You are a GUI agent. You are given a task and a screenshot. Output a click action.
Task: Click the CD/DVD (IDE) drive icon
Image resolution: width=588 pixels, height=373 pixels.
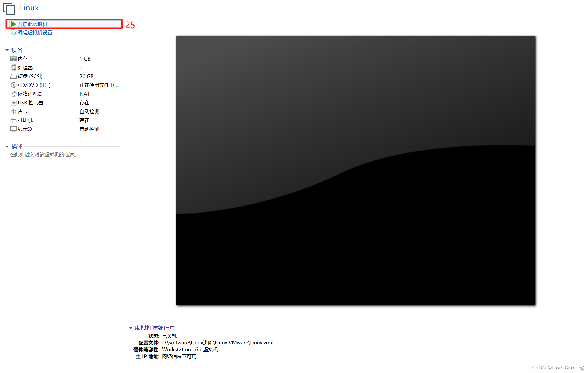coord(14,85)
